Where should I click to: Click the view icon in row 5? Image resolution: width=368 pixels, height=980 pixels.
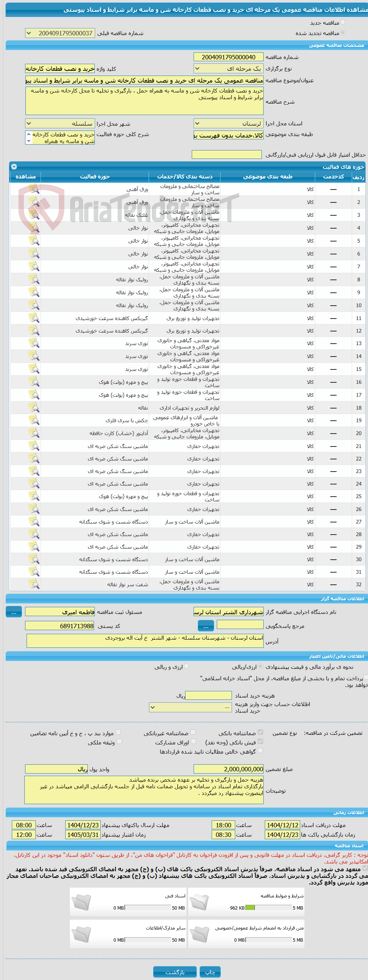click(34, 241)
